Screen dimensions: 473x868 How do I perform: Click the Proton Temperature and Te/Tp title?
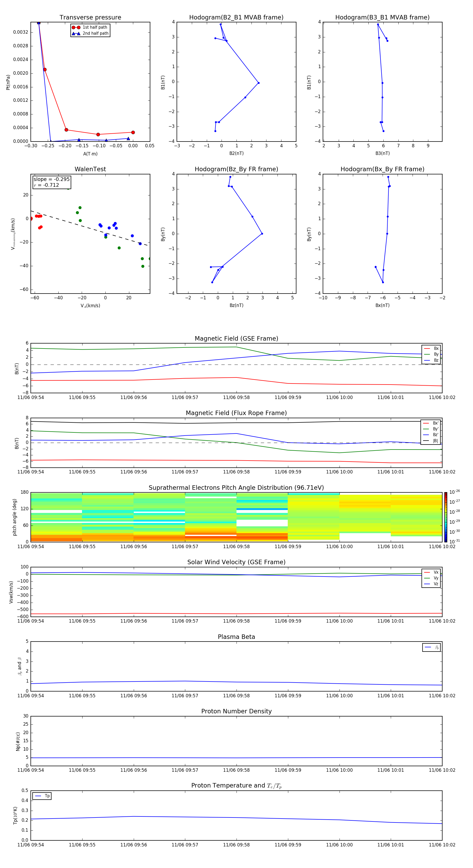click(x=236, y=786)
